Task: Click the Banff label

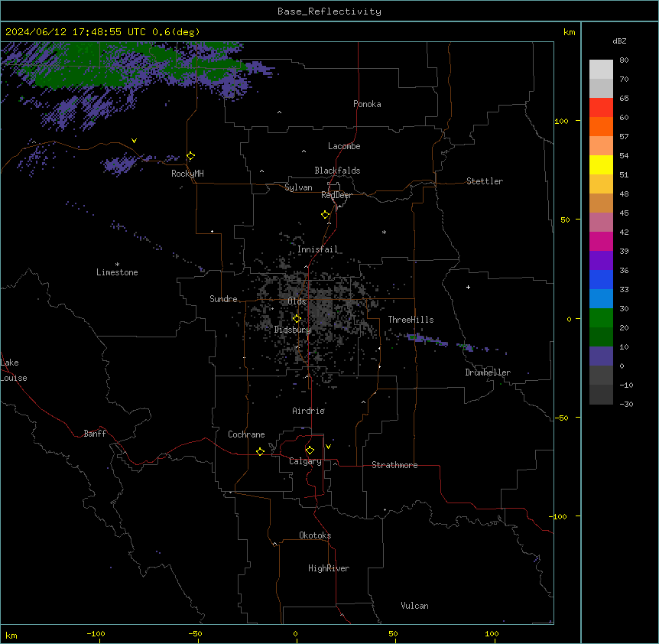Action: (x=95, y=434)
